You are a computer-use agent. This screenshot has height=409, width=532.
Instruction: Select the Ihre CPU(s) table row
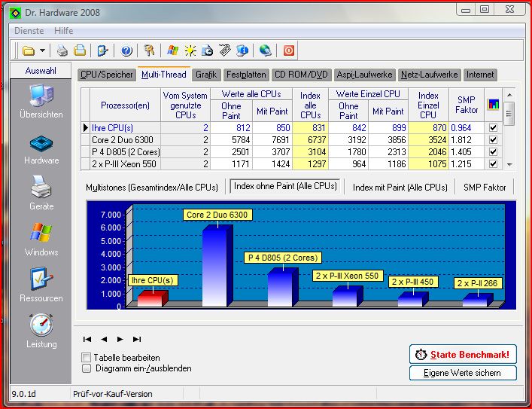[x=291, y=128]
